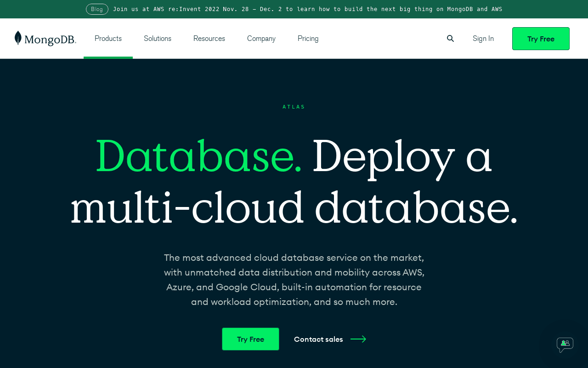Expand the Products navigation menu
Viewport: 588px width, 368px height.
(x=108, y=39)
